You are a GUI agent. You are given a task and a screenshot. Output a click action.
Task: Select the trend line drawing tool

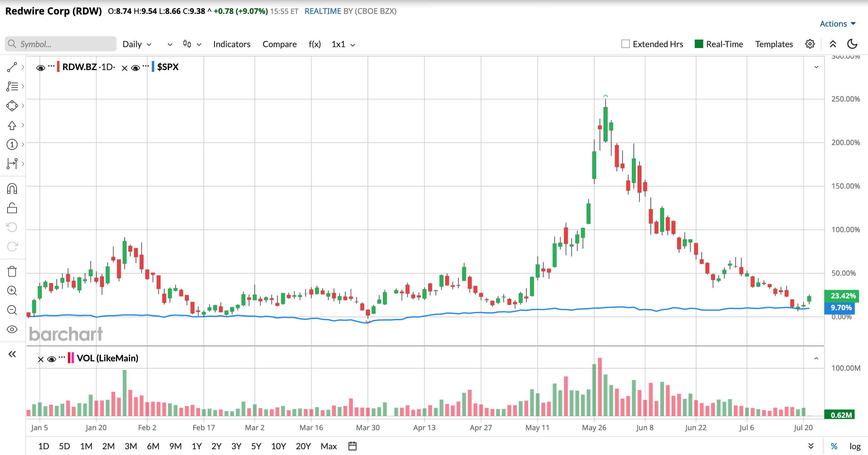[12, 67]
